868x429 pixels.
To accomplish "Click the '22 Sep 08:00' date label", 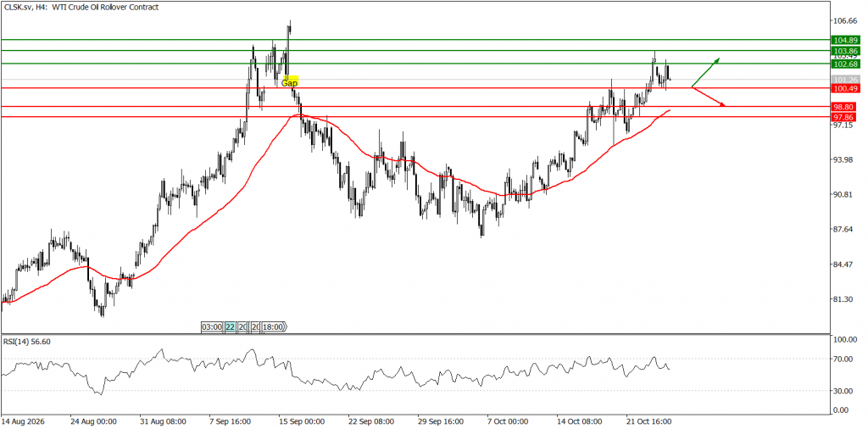I will click(x=371, y=422).
